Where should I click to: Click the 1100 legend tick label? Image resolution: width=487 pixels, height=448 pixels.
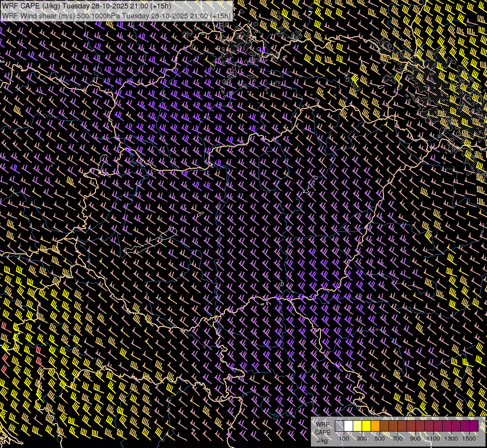pyautogui.click(x=433, y=439)
